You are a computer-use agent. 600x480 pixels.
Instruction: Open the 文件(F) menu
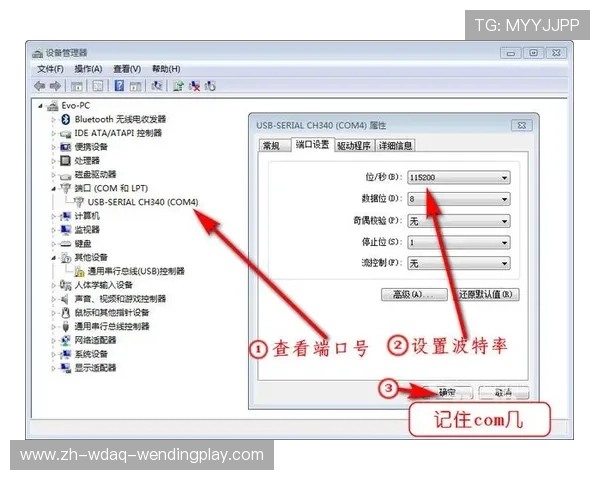(50, 69)
